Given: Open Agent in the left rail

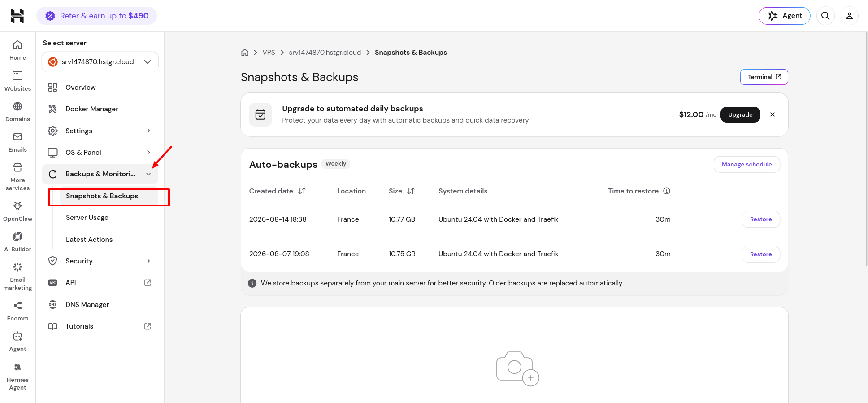Looking at the screenshot, I should point(17,342).
